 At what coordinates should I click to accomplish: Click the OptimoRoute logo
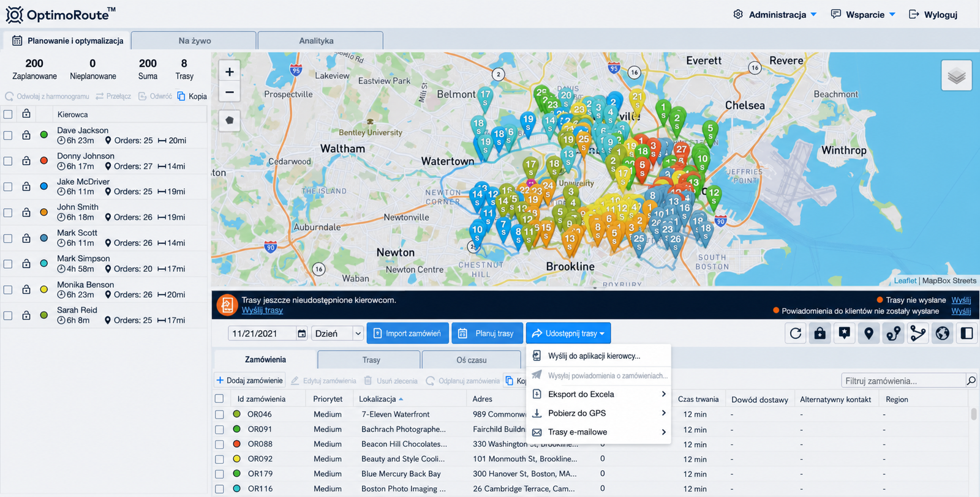tap(60, 14)
